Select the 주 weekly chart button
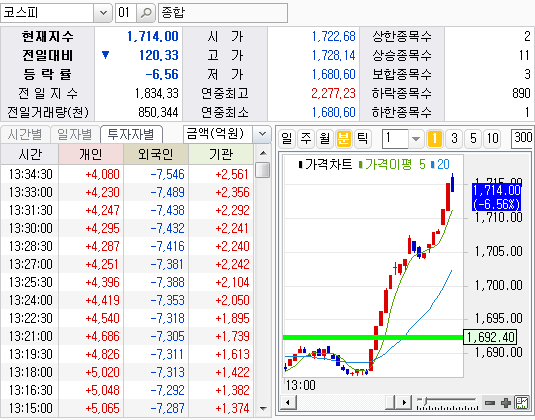535x420 pixels. pos(306,139)
